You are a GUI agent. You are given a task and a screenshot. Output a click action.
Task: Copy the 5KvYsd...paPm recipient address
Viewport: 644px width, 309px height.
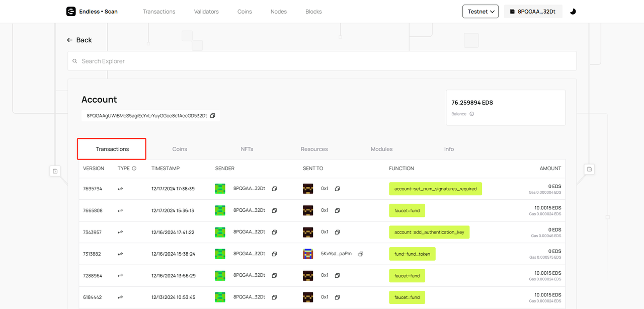click(x=361, y=254)
